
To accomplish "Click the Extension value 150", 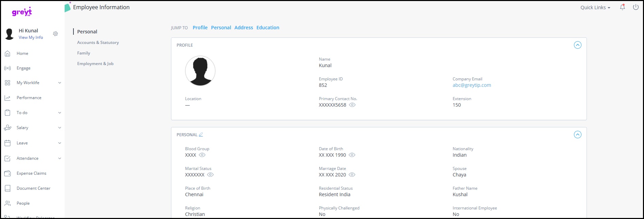I will 457,105.
